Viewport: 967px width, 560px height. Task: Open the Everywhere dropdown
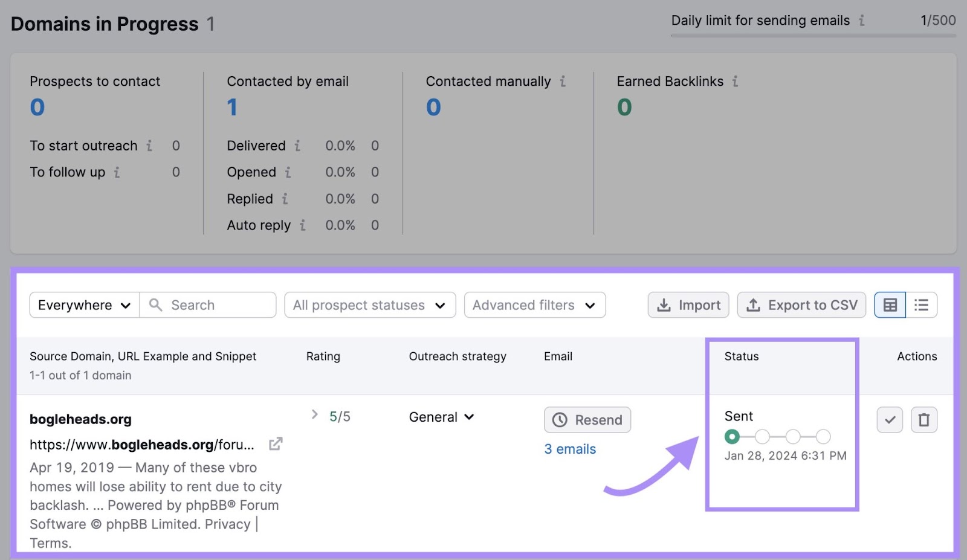tap(84, 305)
